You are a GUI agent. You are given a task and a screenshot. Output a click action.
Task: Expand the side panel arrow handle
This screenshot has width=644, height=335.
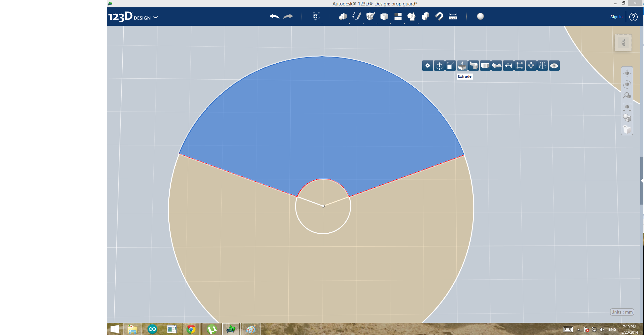tap(642, 181)
